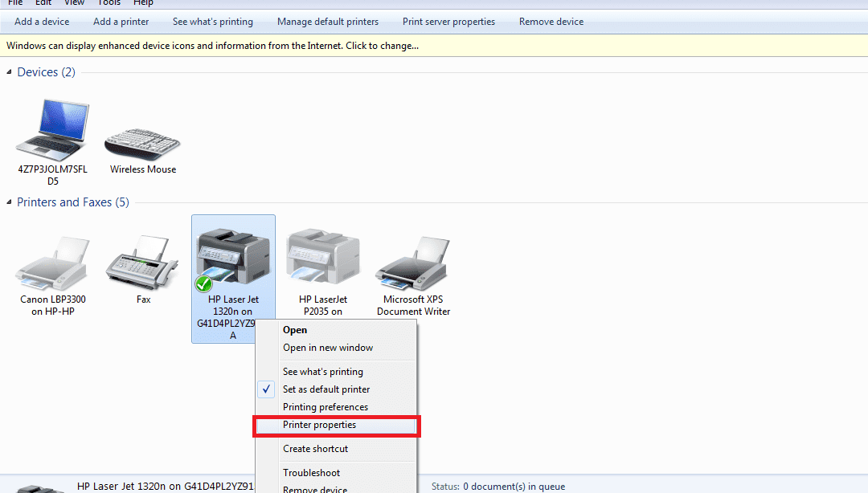The image size is (868, 493).
Task: Click the yellow enhanced device icons info bar
Action: pos(434,46)
